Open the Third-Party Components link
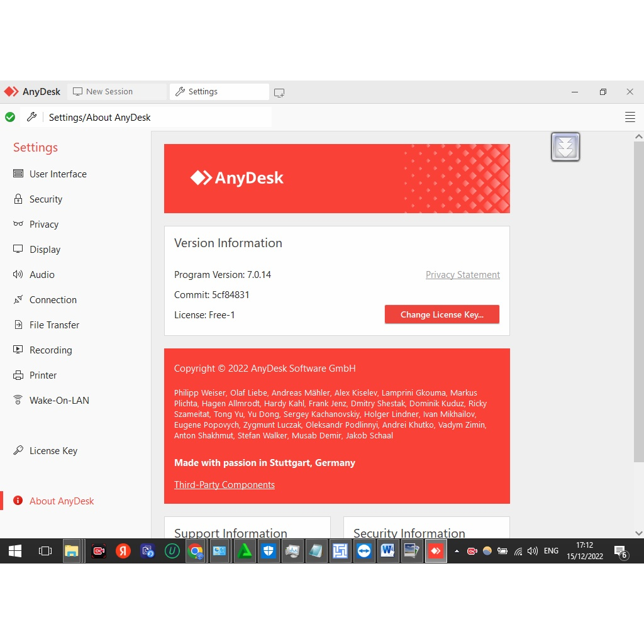 (225, 484)
